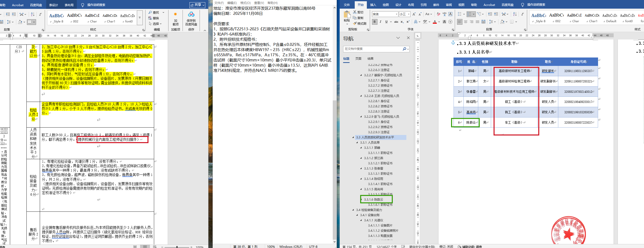Switch navigation pane to 页面 tab
The image size is (644, 248).
point(358,58)
